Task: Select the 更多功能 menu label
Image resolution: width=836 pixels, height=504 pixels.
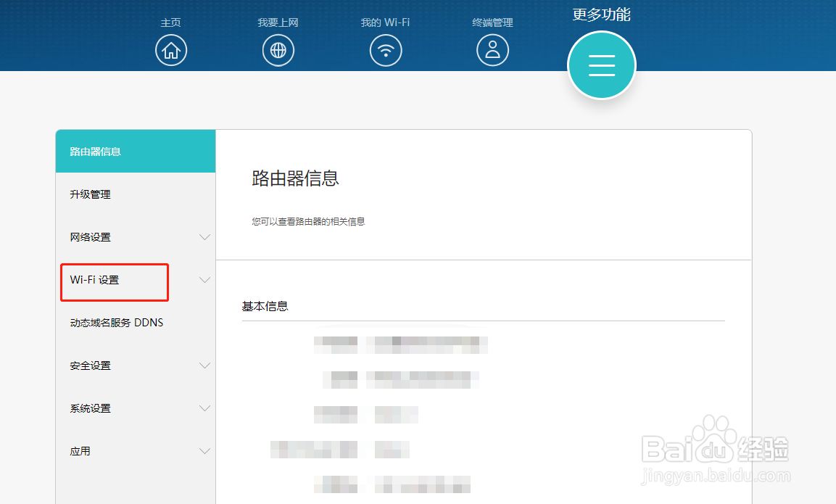Action: [601, 15]
